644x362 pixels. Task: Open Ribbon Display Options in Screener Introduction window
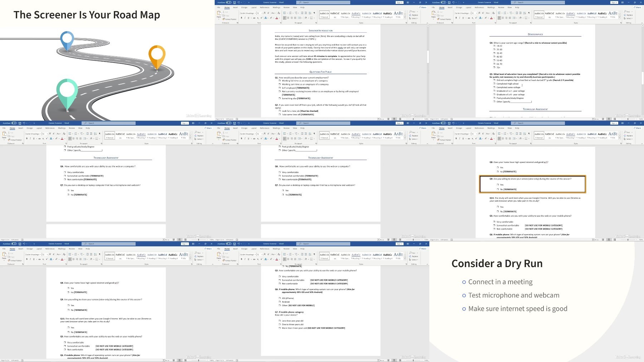coord(408,3)
